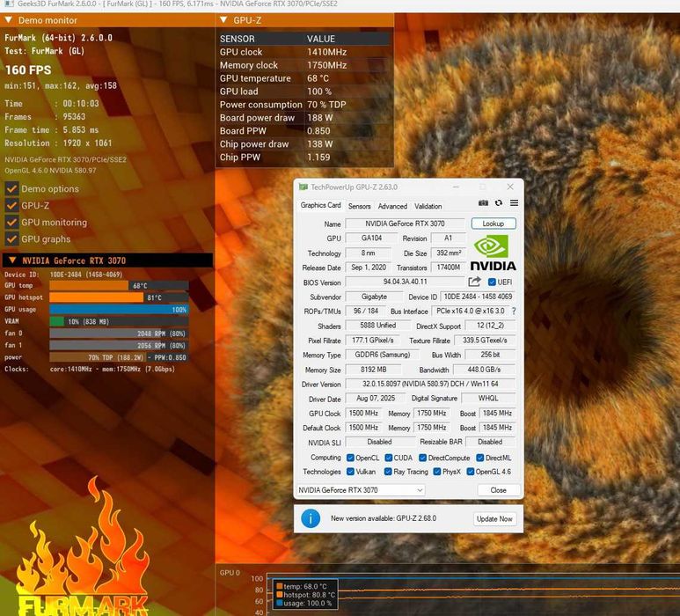680x616 pixels.
Task: Toggle the Vulkan checkbox
Action: click(x=350, y=472)
